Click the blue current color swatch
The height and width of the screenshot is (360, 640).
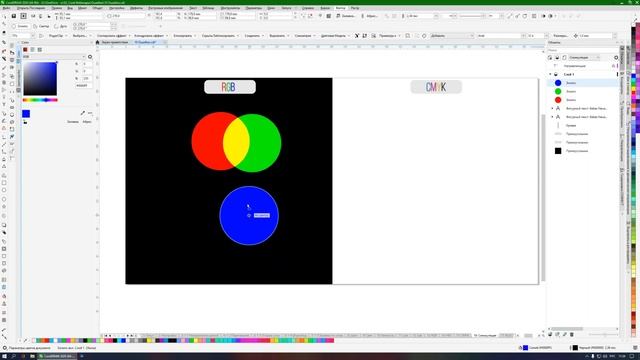(x=26, y=113)
